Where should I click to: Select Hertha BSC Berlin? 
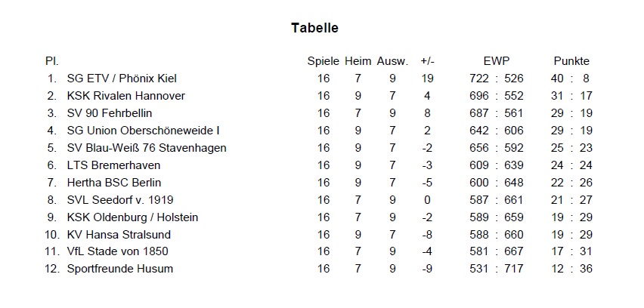click(113, 183)
